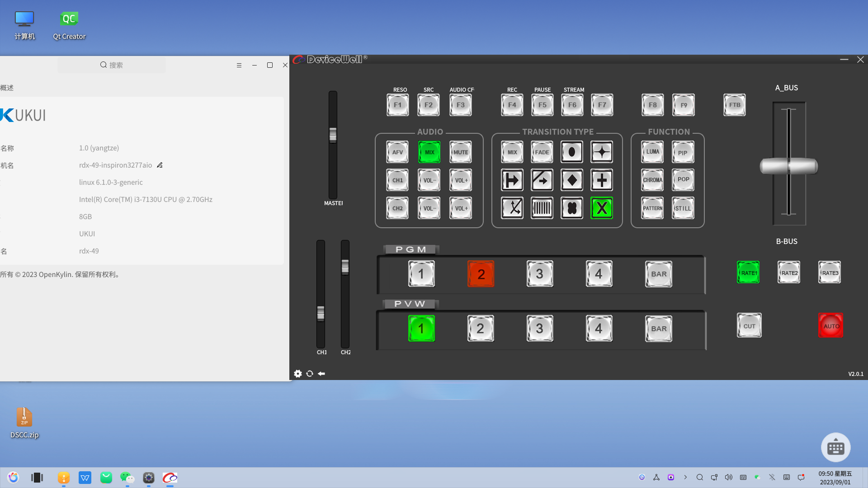Click the MASTER volume slider handle
Screen dimensions: 868x488
333,135
